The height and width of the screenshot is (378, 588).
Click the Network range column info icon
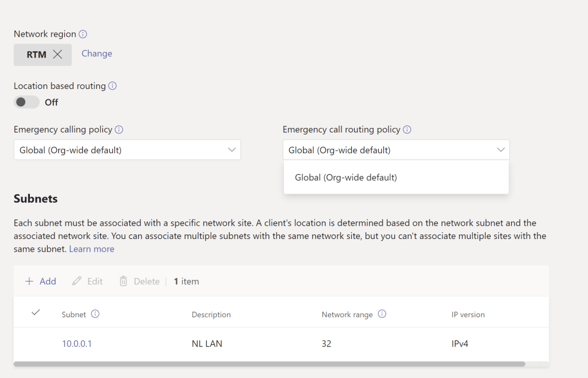tap(382, 314)
